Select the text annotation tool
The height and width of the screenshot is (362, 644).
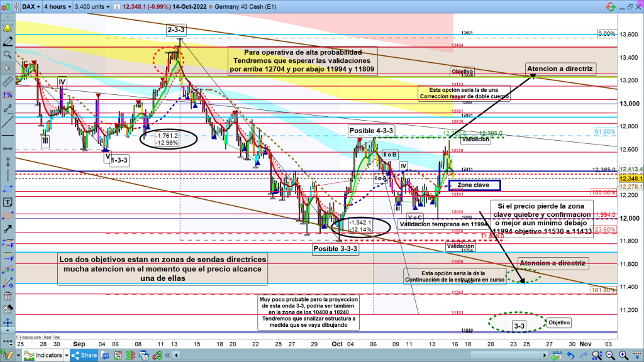coord(8,202)
